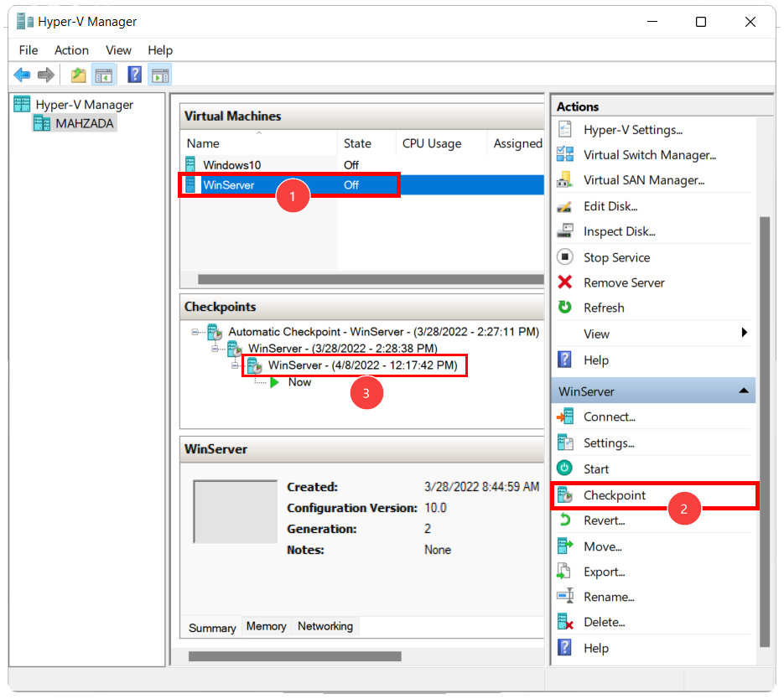Click Help at bottom of WinServer actions
Viewport: 784px width, 699px height.
596,648
